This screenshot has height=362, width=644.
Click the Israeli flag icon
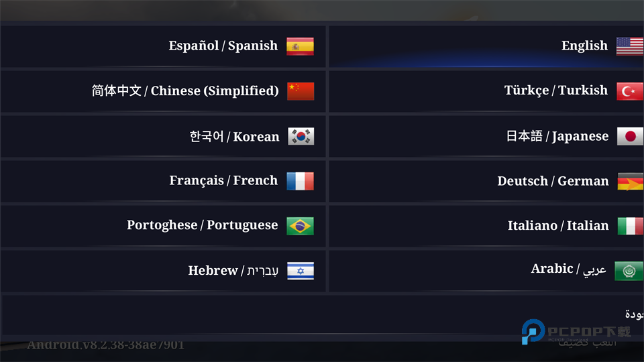click(x=300, y=271)
